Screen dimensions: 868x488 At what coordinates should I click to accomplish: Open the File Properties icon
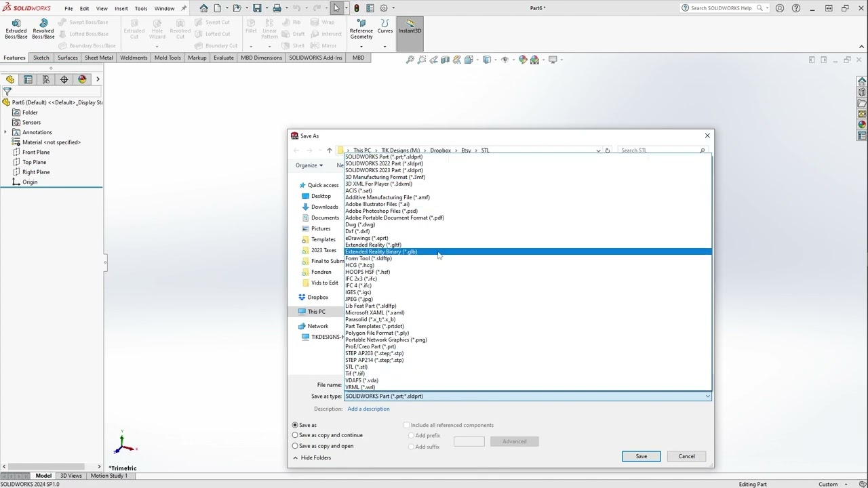click(370, 8)
